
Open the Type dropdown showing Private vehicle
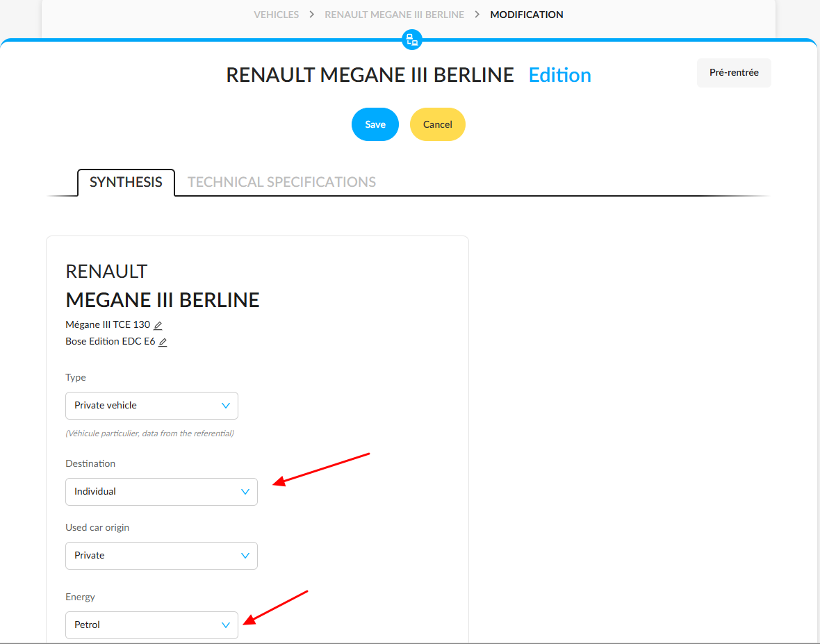tap(151, 406)
